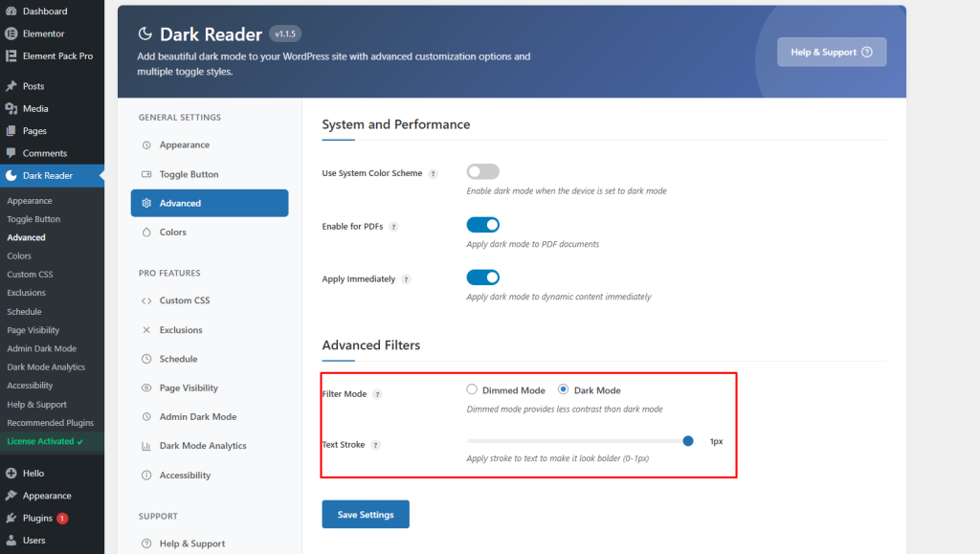
Task: Open Colors in the sidebar submenu
Action: coord(19,256)
